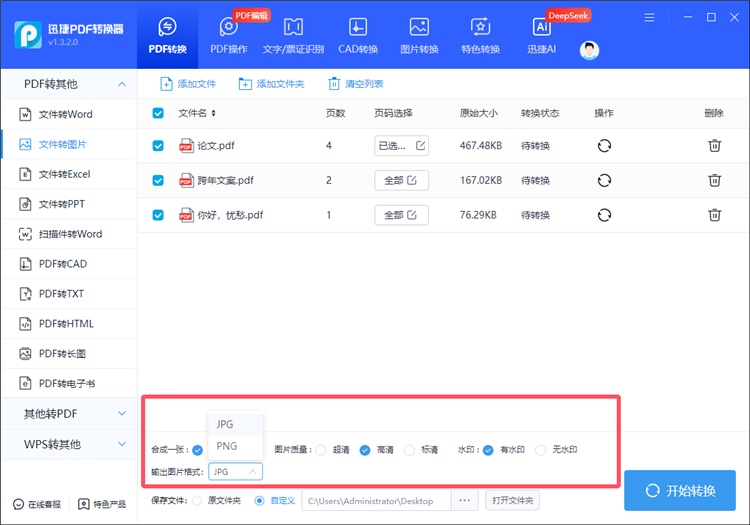Click 清空列表 button
750x525 pixels.
[355, 84]
